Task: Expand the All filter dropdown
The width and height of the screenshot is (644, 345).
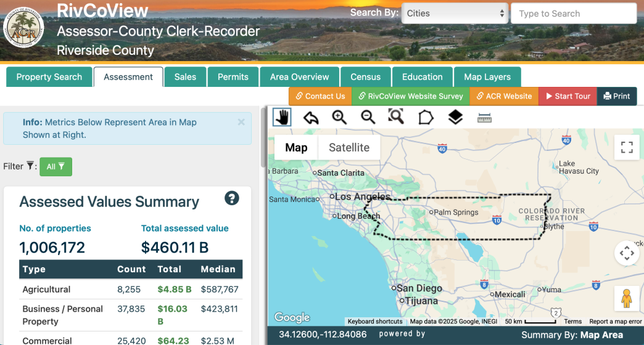Action: tap(56, 166)
